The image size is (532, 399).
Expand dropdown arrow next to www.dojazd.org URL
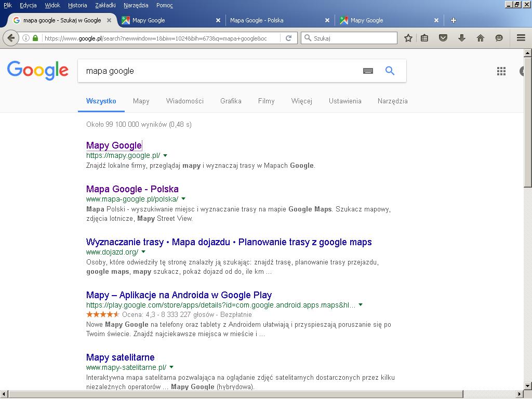pyautogui.click(x=143, y=252)
